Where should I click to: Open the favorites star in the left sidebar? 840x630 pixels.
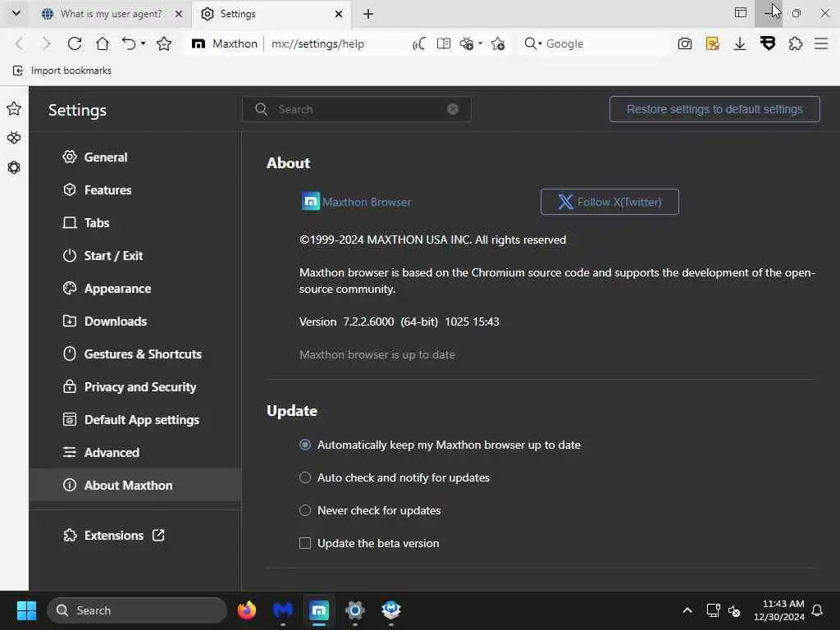[x=14, y=109]
